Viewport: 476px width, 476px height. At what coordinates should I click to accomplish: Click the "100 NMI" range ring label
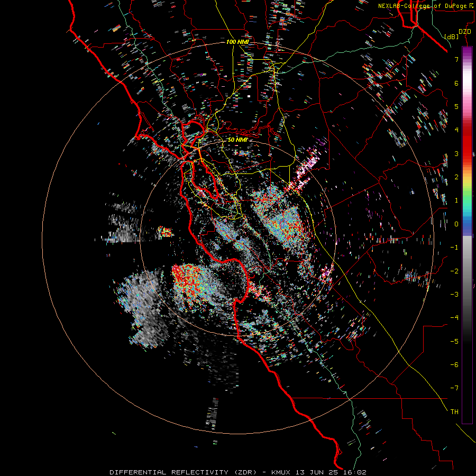point(237,42)
